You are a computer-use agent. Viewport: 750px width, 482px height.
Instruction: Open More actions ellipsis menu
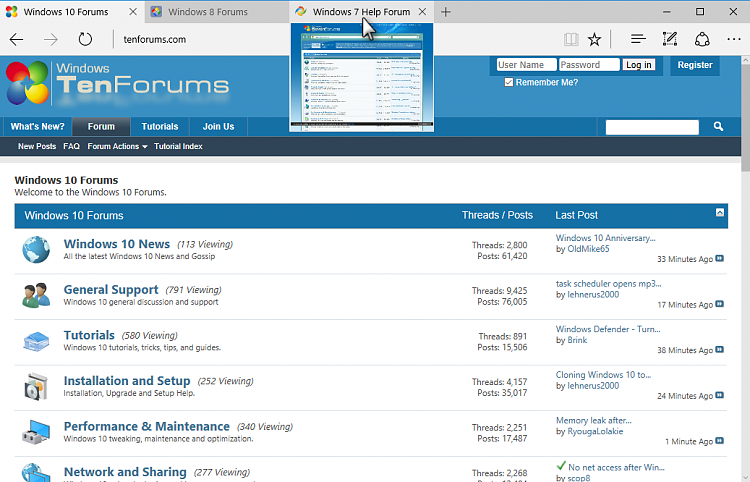(734, 39)
